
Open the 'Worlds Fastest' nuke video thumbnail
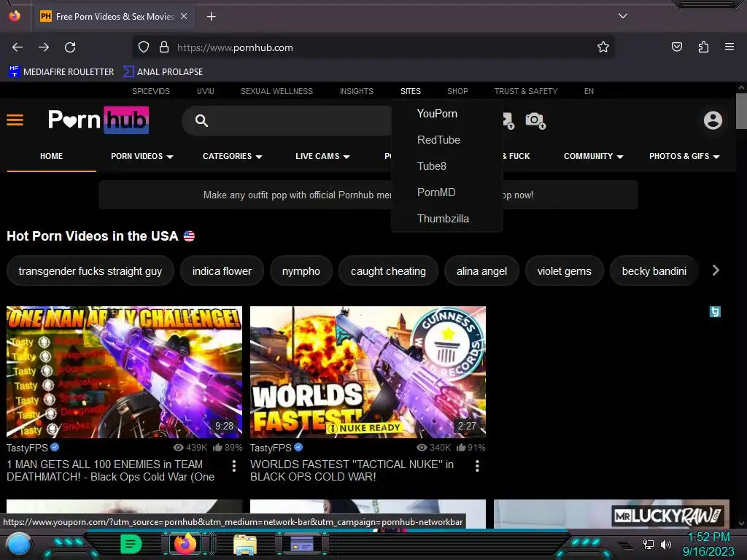coord(368,372)
